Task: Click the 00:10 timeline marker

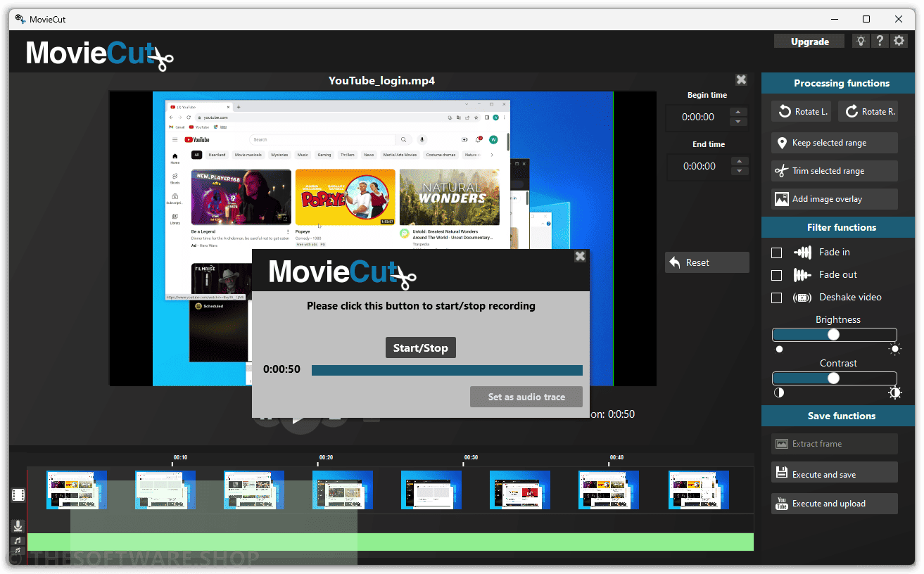Action: (x=180, y=457)
